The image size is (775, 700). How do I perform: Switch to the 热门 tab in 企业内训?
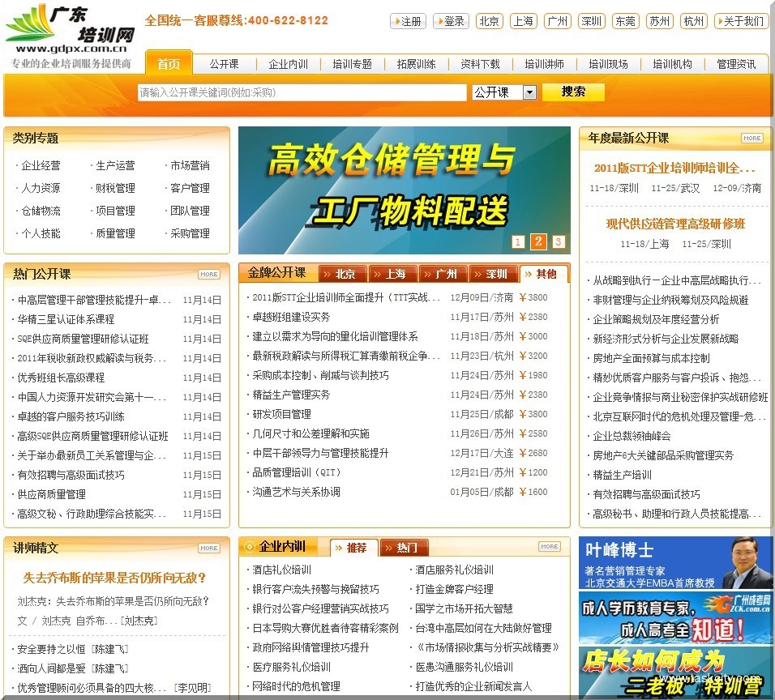405,547
